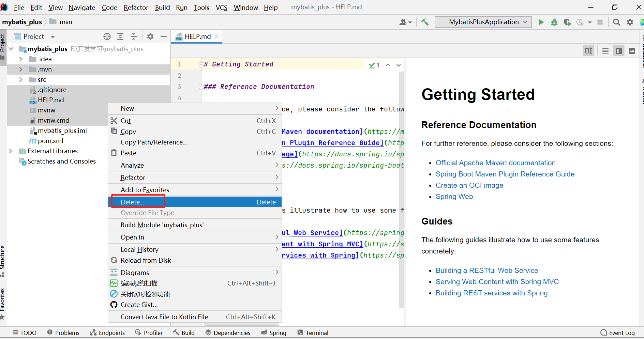Switch to preview-only view mode

pos(632,51)
